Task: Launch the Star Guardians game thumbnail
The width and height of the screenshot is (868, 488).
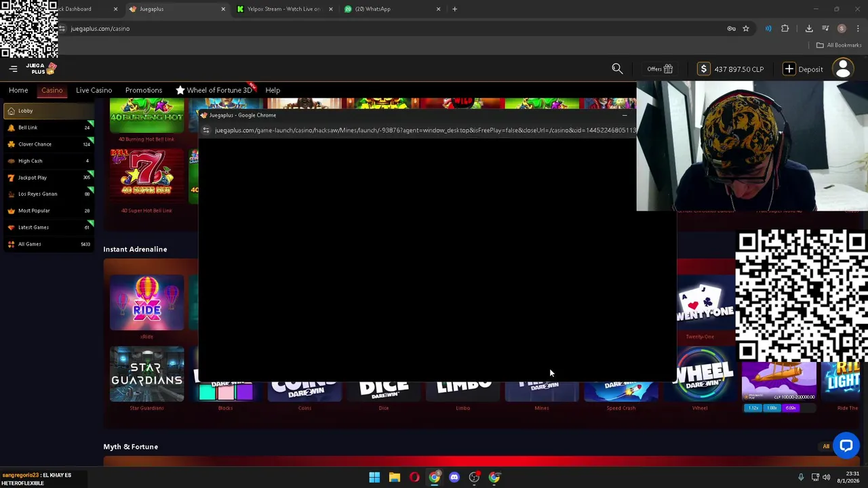Action: point(146,374)
